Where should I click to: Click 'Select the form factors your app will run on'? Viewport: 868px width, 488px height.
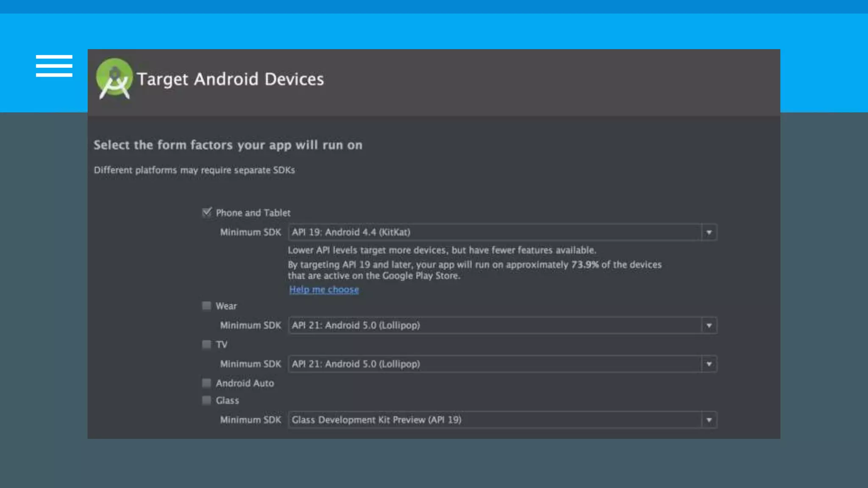pos(228,145)
